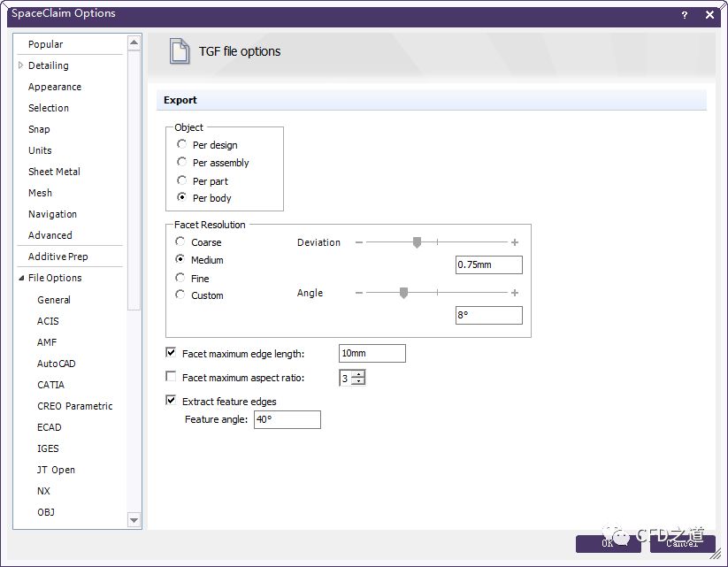This screenshot has width=728, height=567.
Task: Click the help question mark icon
Action: (x=685, y=15)
